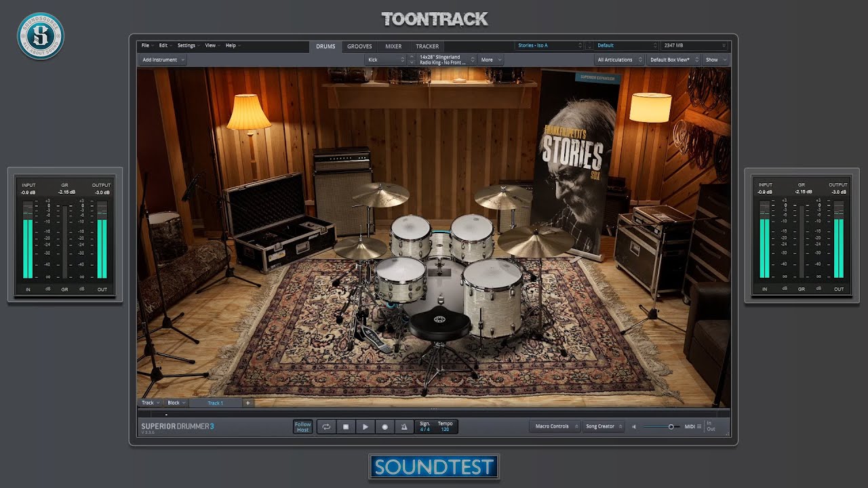
Task: Click the drum throne seat
Action: (x=439, y=325)
